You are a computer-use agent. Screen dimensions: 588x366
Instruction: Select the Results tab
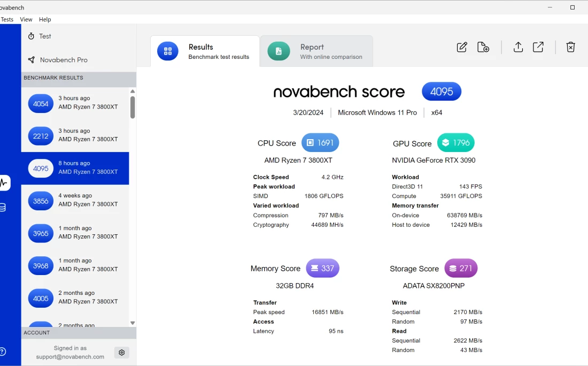point(205,51)
